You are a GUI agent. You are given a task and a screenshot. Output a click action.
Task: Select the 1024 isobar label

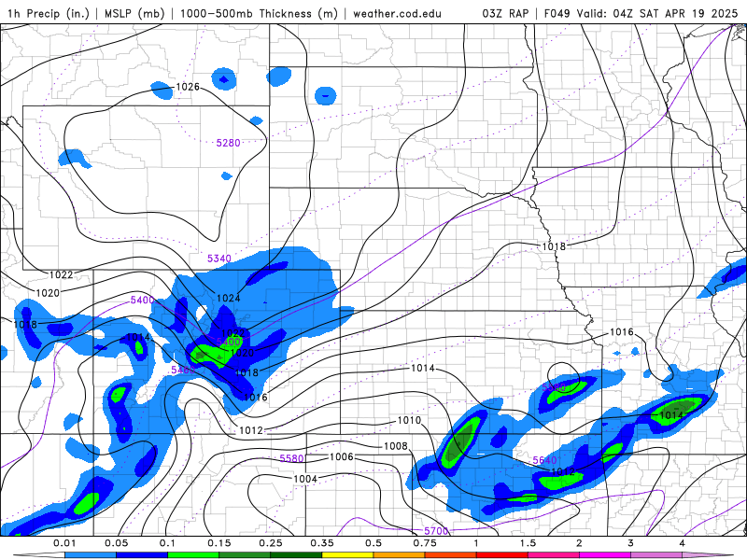click(228, 298)
